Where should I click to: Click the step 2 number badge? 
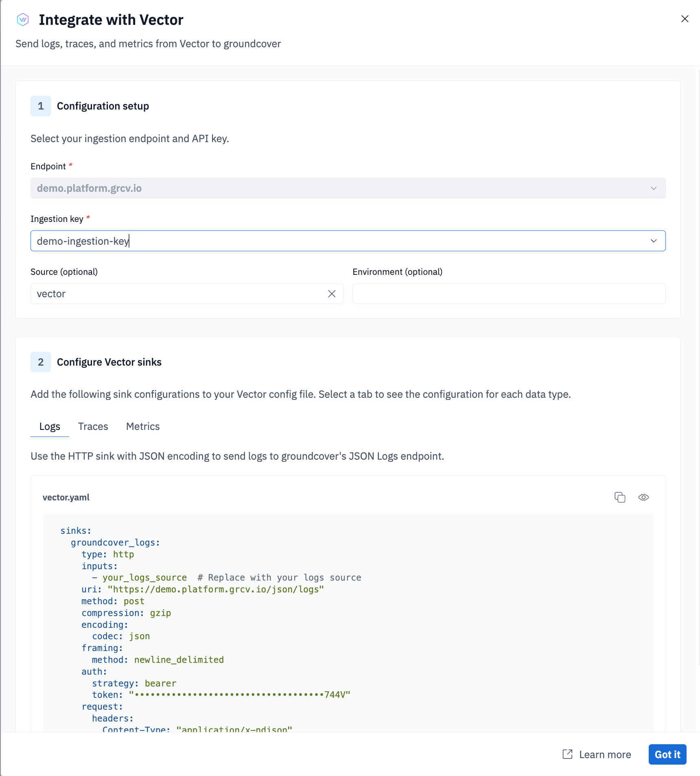click(41, 362)
